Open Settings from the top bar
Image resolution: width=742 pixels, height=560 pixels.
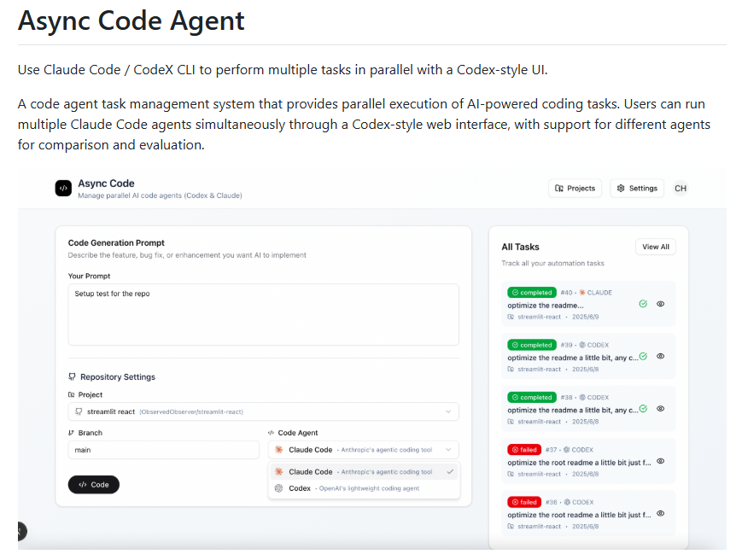coord(636,188)
